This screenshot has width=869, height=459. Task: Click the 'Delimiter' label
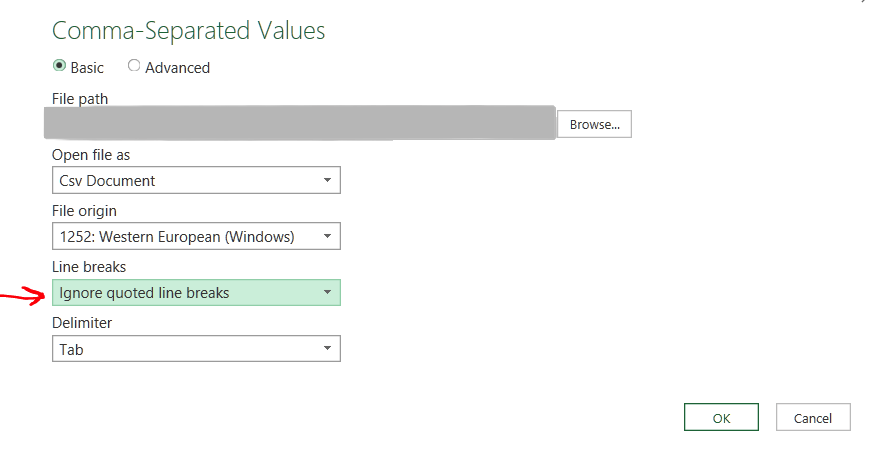(x=82, y=323)
